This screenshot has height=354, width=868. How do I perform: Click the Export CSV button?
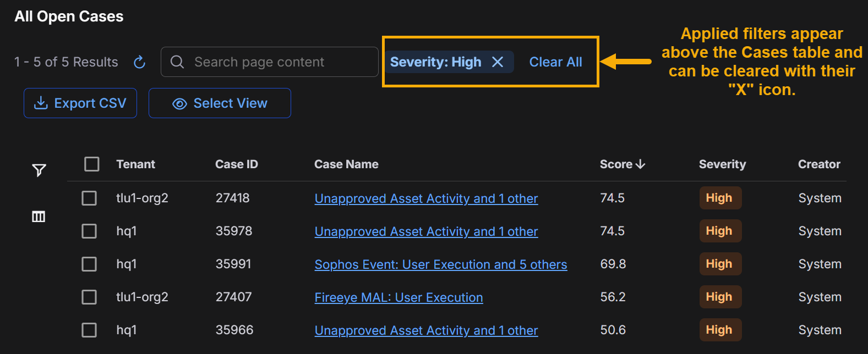coord(80,103)
